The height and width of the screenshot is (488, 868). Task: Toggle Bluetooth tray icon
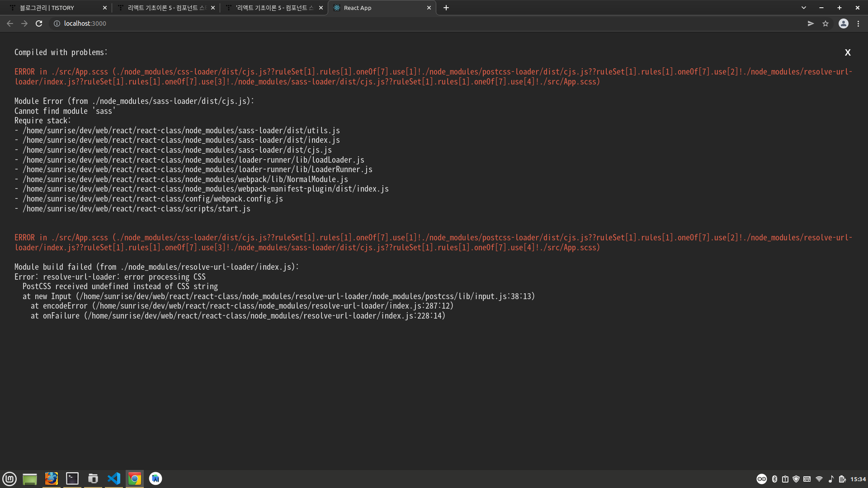coord(774,479)
